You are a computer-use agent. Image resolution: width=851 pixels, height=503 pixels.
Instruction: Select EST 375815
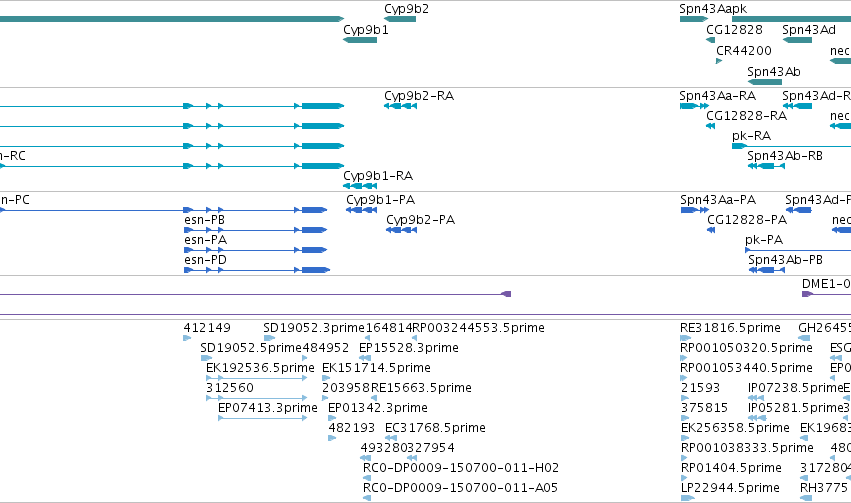[704, 408]
